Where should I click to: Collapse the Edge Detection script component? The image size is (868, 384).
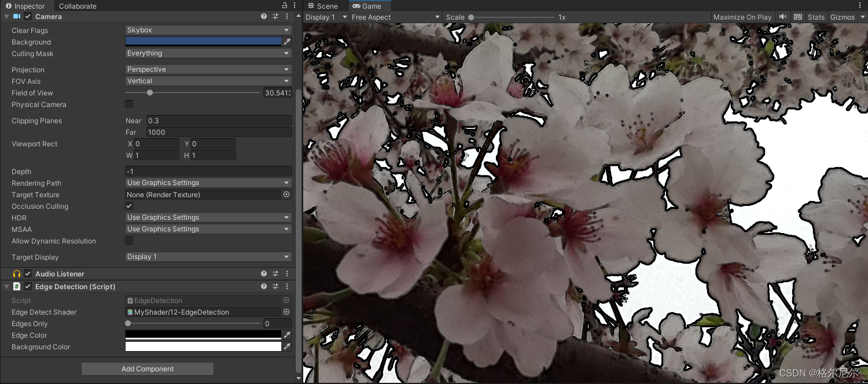[5, 286]
